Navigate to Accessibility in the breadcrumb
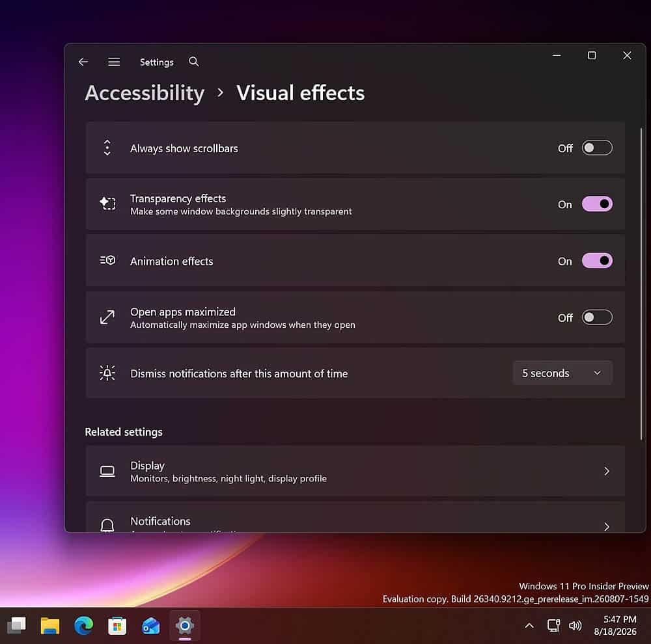651x644 pixels. pos(145,93)
